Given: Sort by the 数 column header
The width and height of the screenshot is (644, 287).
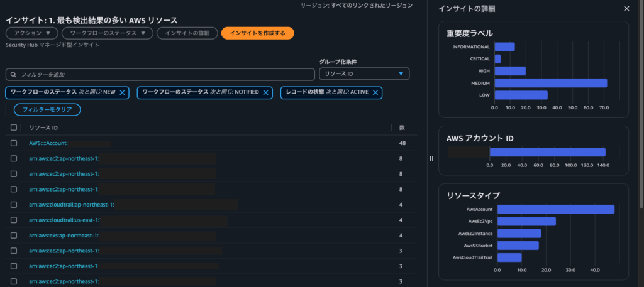Looking at the screenshot, I should click(x=402, y=128).
